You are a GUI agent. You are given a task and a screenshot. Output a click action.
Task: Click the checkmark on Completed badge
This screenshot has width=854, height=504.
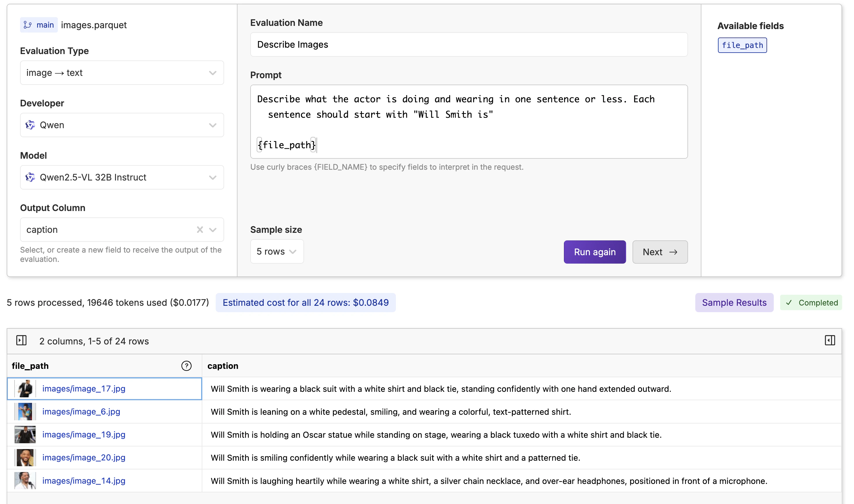click(x=789, y=303)
